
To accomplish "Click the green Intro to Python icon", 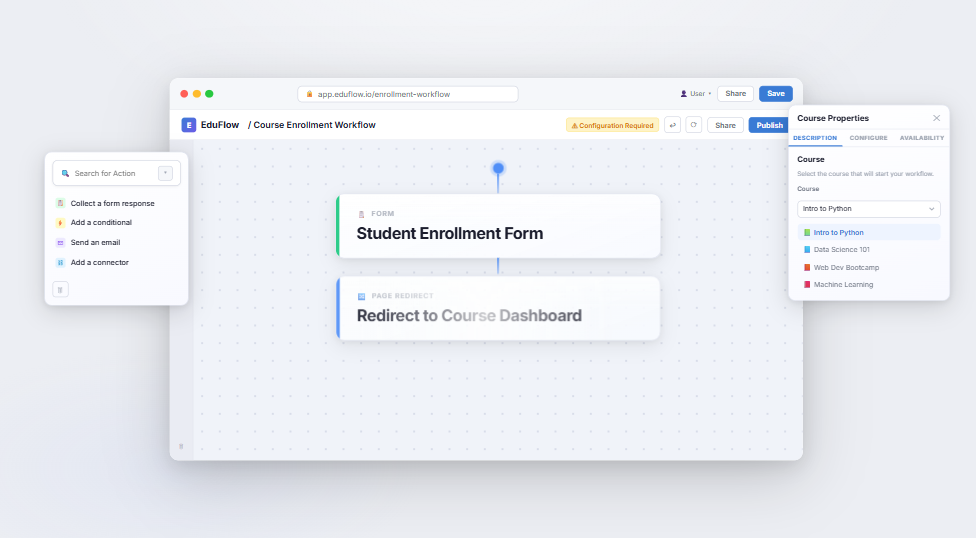I will pos(807,232).
